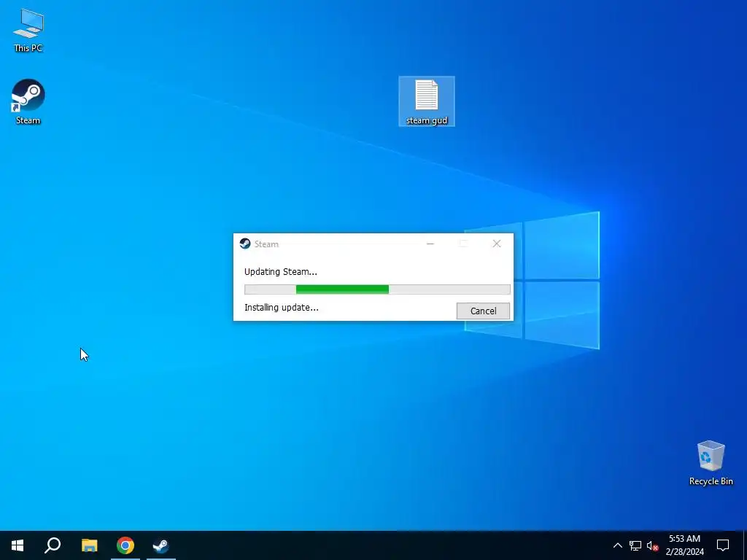Open taskbar search magnifier
The width and height of the screenshot is (747, 560).
[53, 545]
